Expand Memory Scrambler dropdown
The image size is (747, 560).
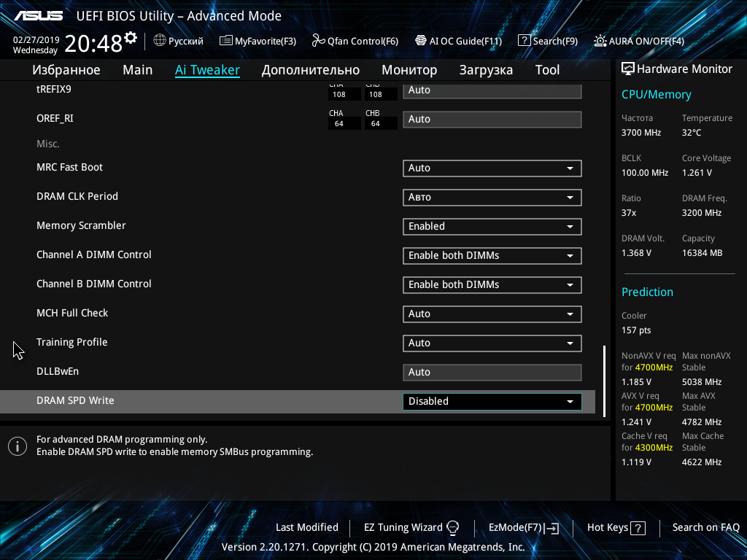[492, 227]
